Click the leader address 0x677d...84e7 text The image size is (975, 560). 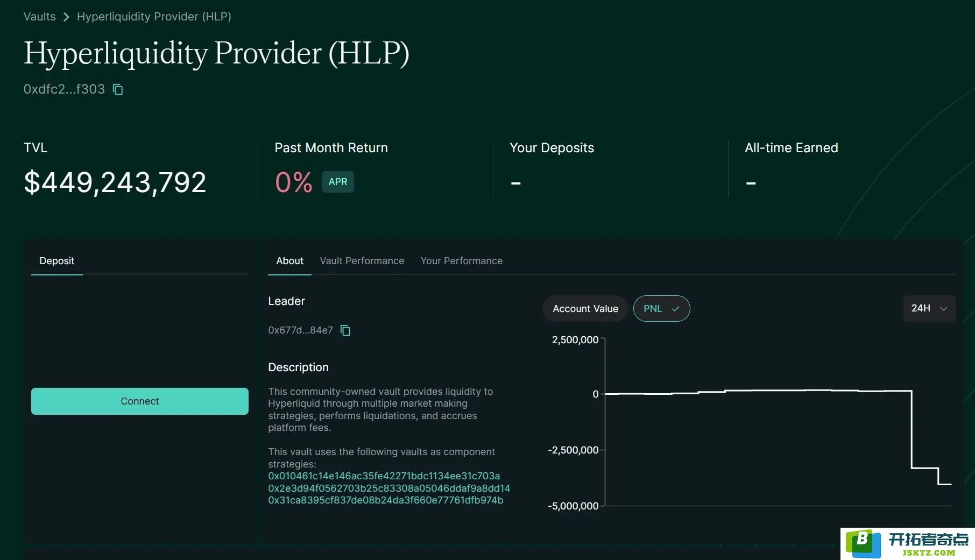coord(301,330)
